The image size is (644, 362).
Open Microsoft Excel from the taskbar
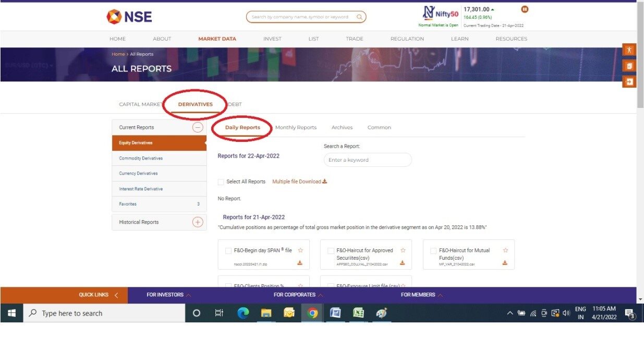358,313
